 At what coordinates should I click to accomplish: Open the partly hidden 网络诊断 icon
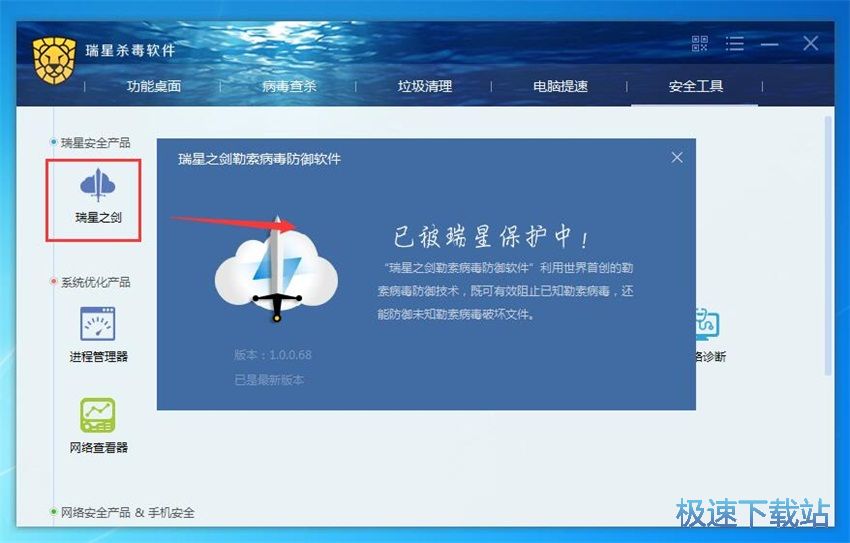(x=709, y=324)
